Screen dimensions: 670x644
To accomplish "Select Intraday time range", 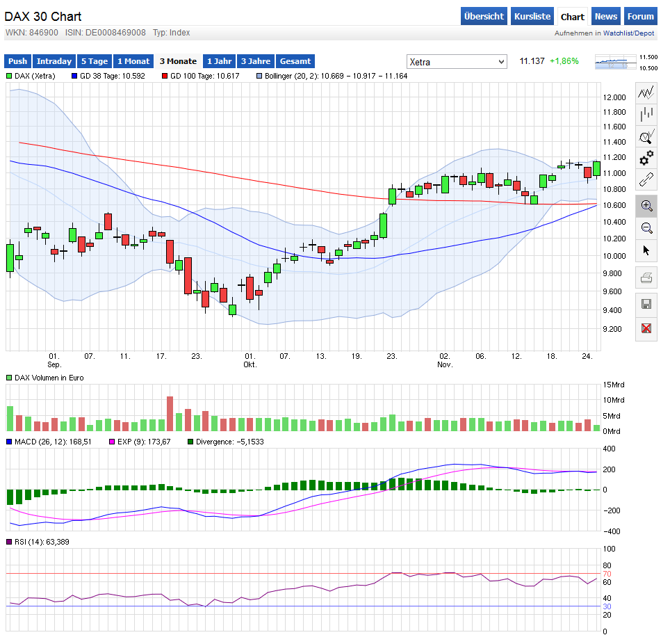I will [x=54, y=61].
